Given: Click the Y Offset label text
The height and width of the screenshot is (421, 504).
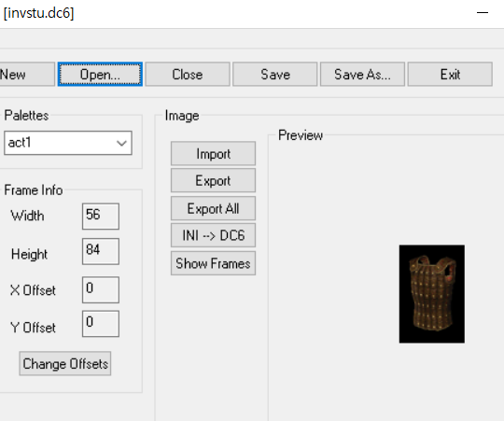Looking at the screenshot, I should point(33,328).
